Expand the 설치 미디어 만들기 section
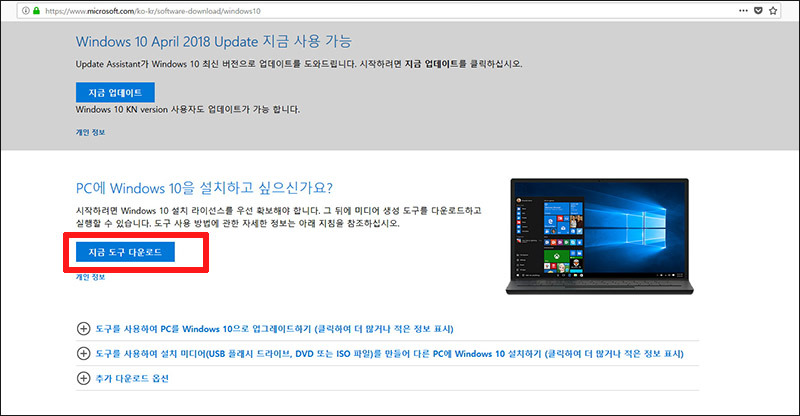The width and height of the screenshot is (800, 416). click(x=380, y=354)
